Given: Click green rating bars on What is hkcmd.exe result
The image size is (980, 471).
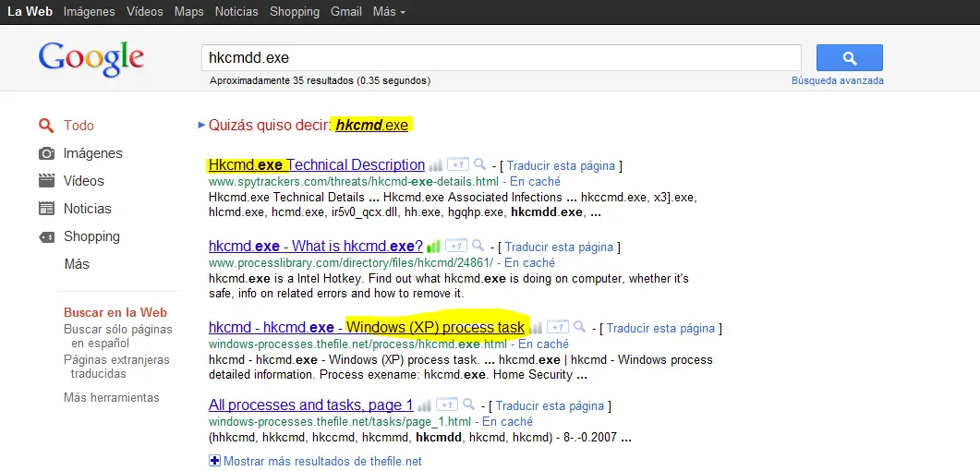Looking at the screenshot, I should point(434,246).
